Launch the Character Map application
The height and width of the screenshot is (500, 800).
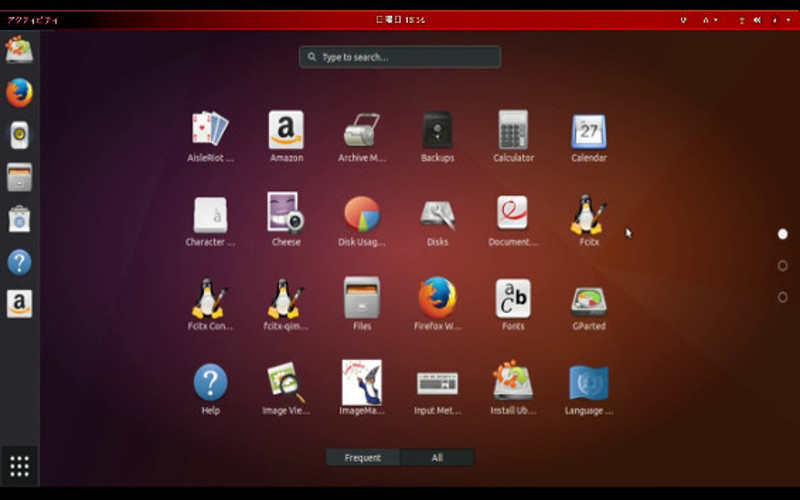pos(210,220)
